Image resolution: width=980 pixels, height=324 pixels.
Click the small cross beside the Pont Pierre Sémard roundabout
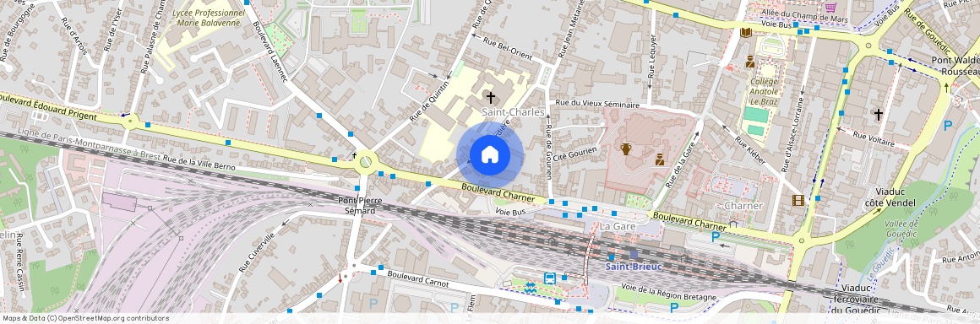pos(354,155)
